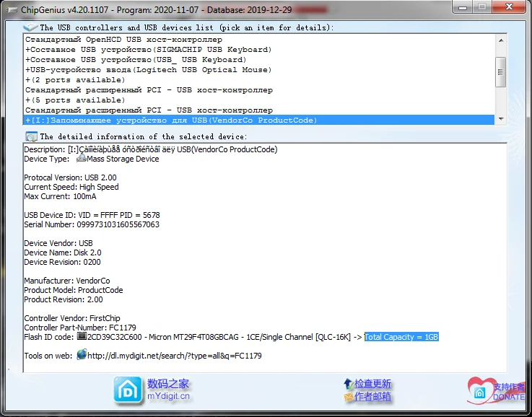Click the device list scrollbar thumb

point(501,72)
